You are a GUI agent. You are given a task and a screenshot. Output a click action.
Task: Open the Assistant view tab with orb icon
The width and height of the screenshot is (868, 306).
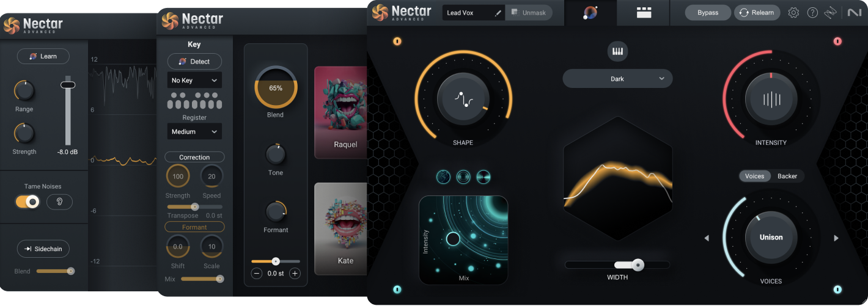590,12
